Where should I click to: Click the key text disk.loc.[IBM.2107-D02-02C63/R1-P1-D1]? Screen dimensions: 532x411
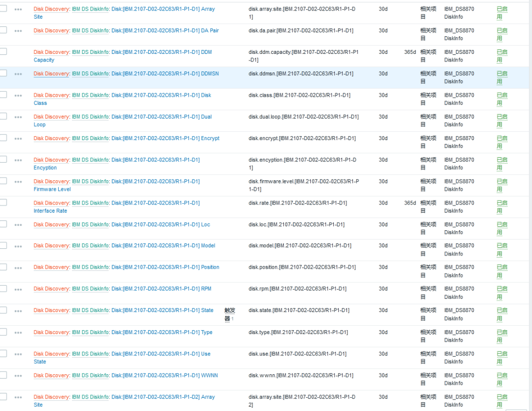tap(296, 225)
